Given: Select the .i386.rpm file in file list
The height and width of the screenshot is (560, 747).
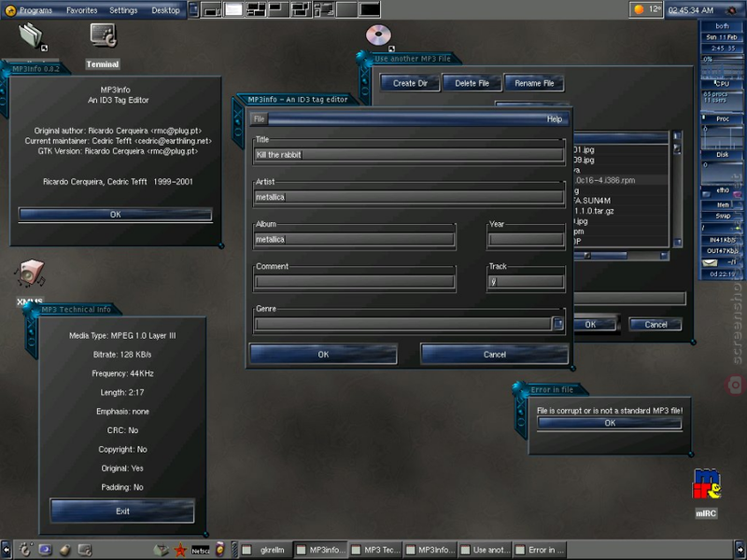Looking at the screenshot, I should (621, 180).
